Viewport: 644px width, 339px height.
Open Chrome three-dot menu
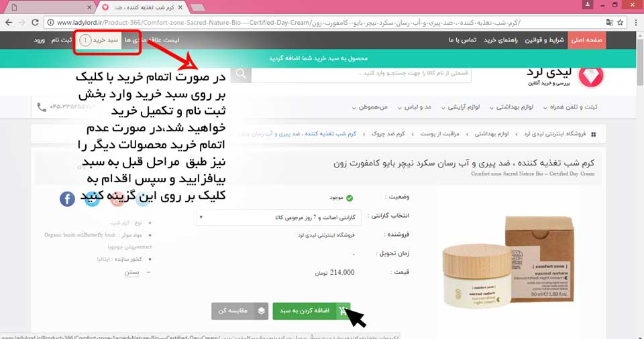(x=636, y=23)
